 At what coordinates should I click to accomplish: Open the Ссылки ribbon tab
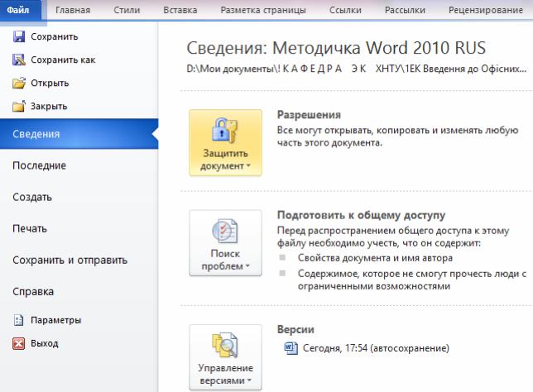345,10
